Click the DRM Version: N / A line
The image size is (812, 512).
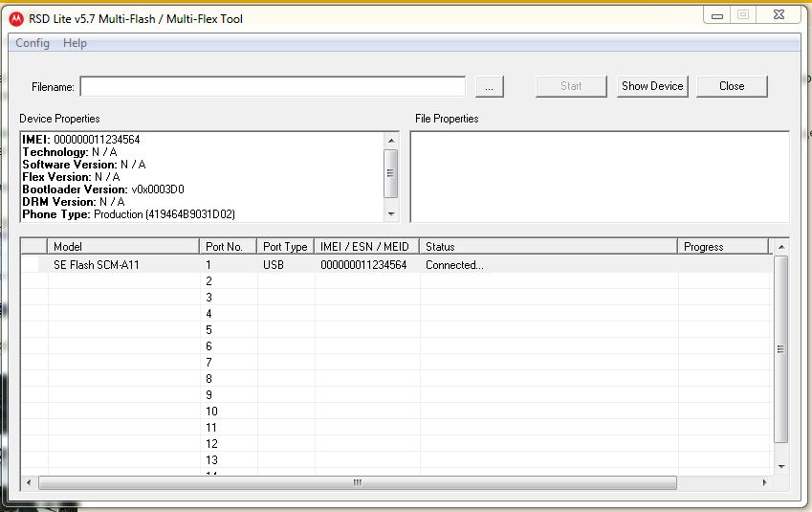click(x=74, y=202)
